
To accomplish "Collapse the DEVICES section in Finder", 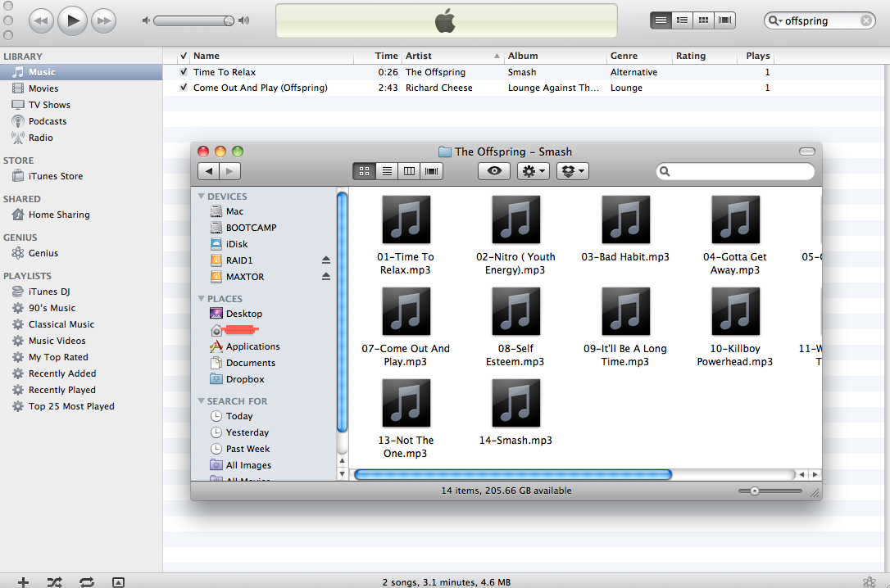I will [201, 197].
